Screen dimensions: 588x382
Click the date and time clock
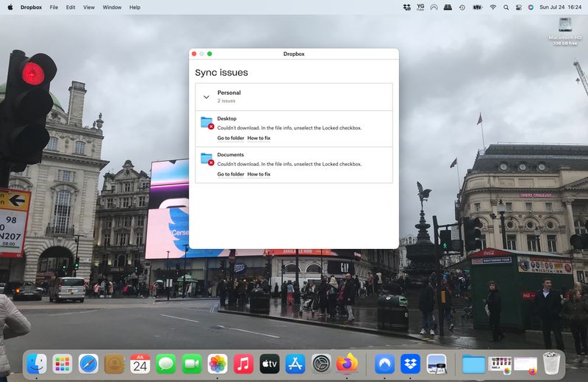click(x=559, y=7)
